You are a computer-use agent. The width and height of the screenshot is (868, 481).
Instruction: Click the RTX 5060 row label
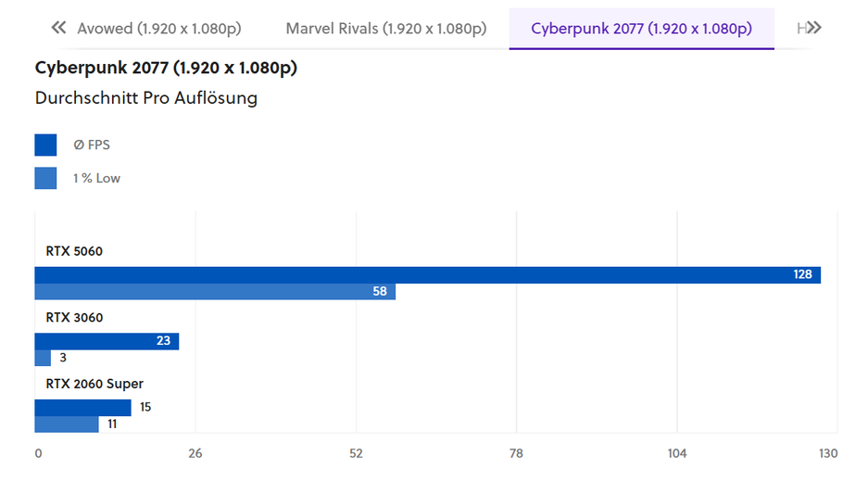click(74, 251)
